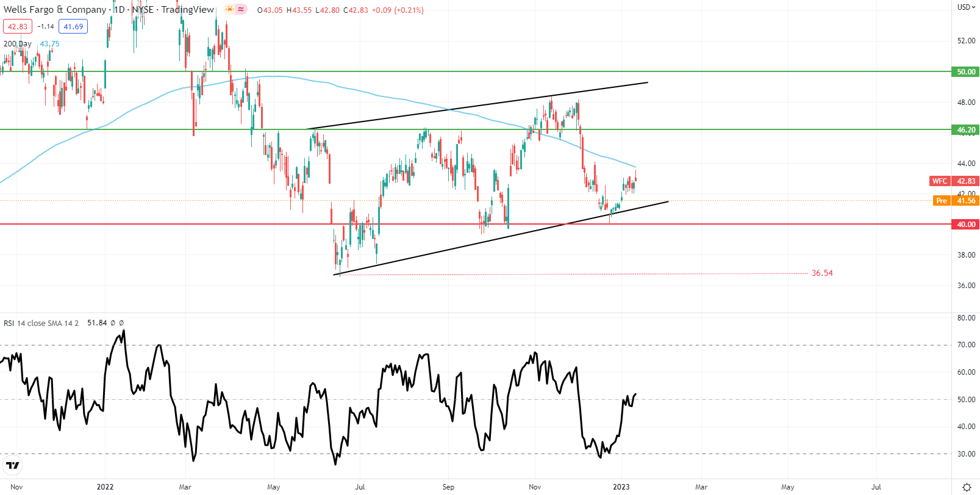Click the Sep label on time axis
The width and height of the screenshot is (980, 495).
(448, 487)
